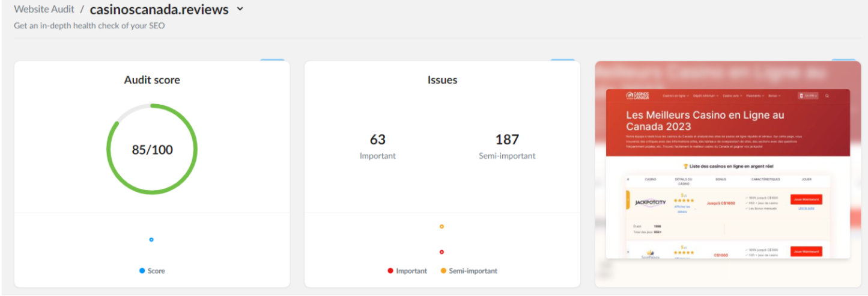Open the 63 Important issues count
Viewport: 868px width, 296px height.
pyautogui.click(x=378, y=140)
